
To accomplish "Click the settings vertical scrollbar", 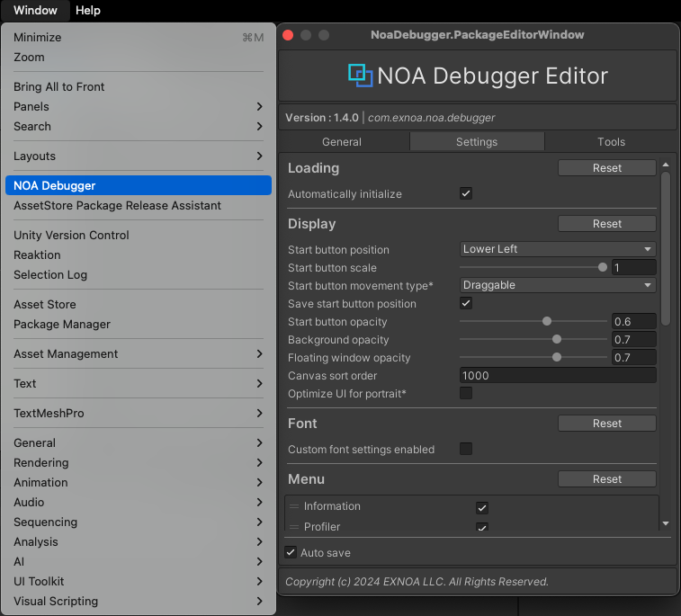I will point(666,248).
